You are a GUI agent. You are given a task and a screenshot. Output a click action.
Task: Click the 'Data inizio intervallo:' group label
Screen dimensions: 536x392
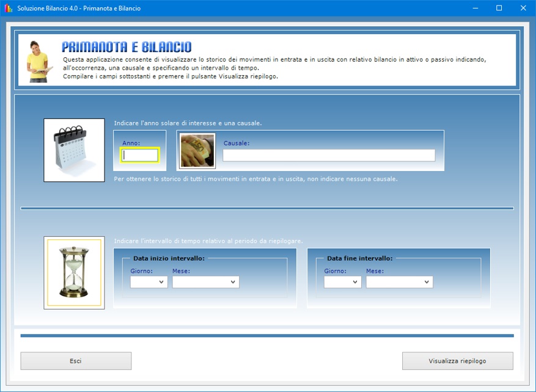[x=169, y=258]
